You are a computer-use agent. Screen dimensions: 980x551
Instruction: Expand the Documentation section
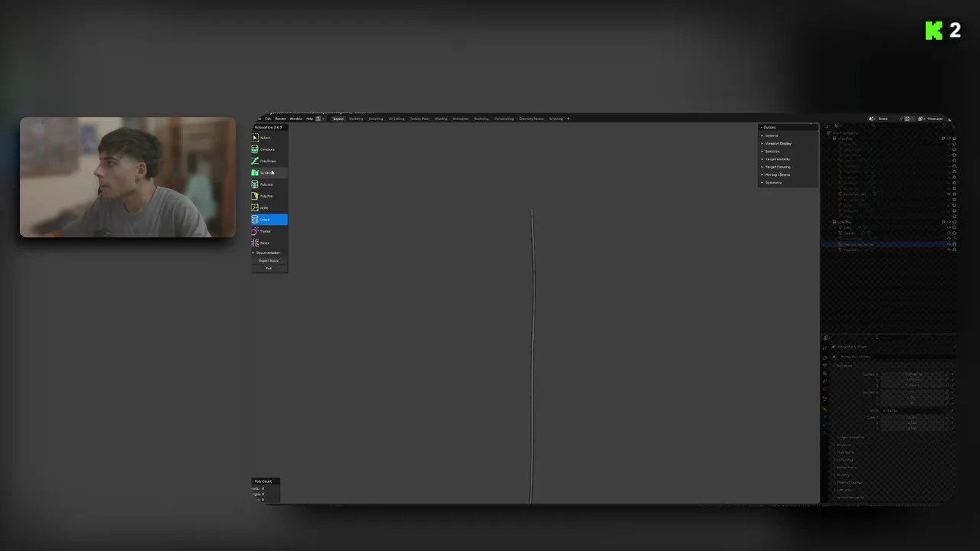coord(268,253)
